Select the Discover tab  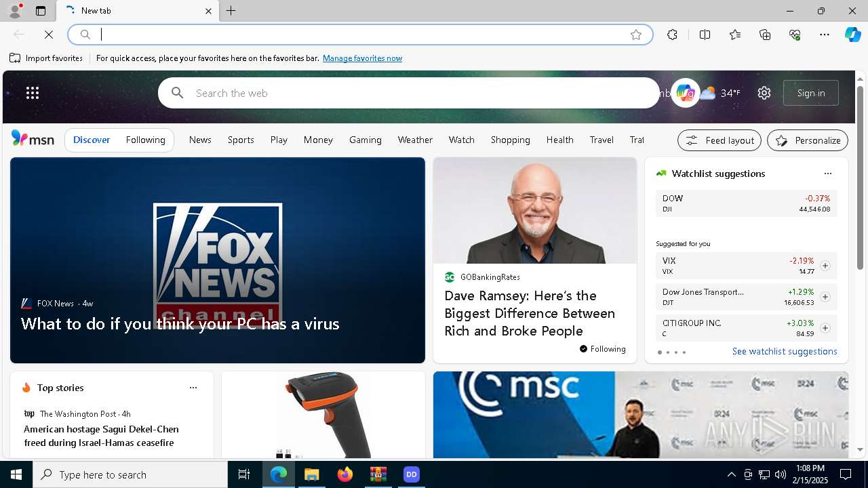coord(92,140)
